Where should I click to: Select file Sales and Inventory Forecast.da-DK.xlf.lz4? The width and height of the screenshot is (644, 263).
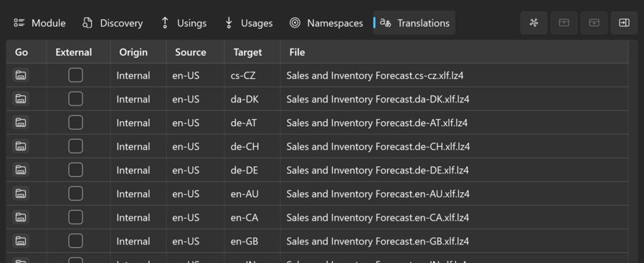(x=378, y=100)
